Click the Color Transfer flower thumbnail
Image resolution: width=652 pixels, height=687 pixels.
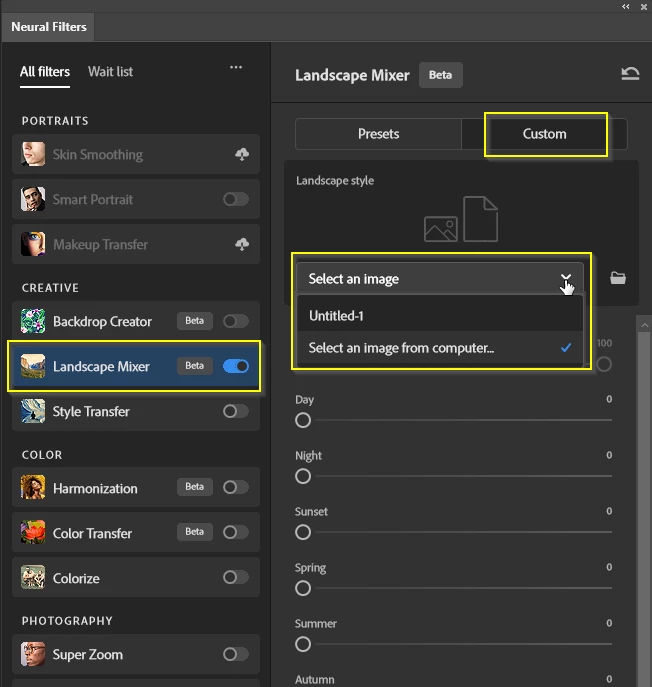pyautogui.click(x=33, y=532)
